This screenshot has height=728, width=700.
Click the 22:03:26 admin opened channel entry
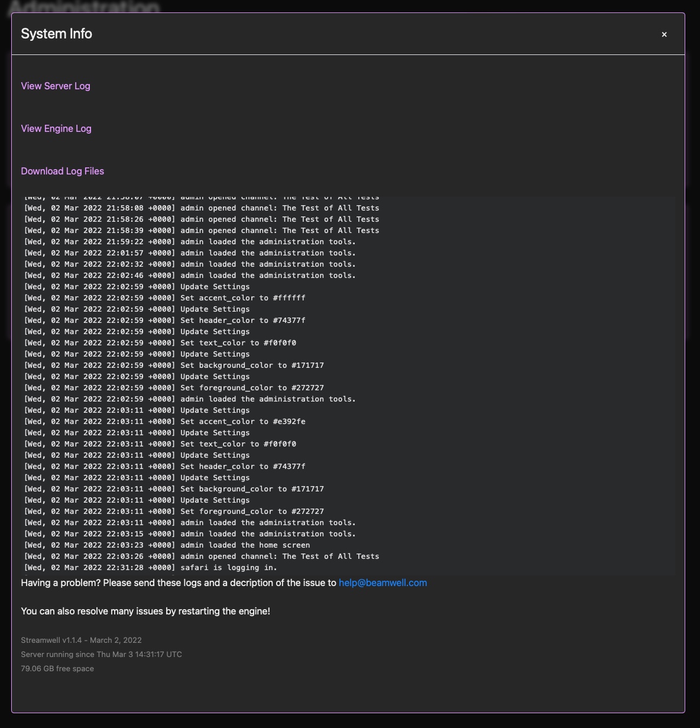click(201, 556)
